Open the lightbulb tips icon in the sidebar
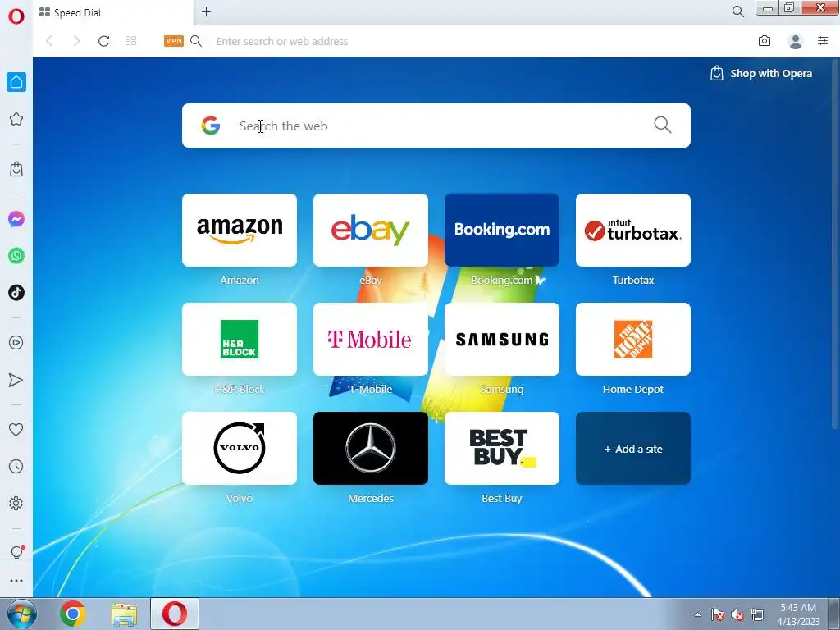The image size is (840, 630). coord(16,552)
